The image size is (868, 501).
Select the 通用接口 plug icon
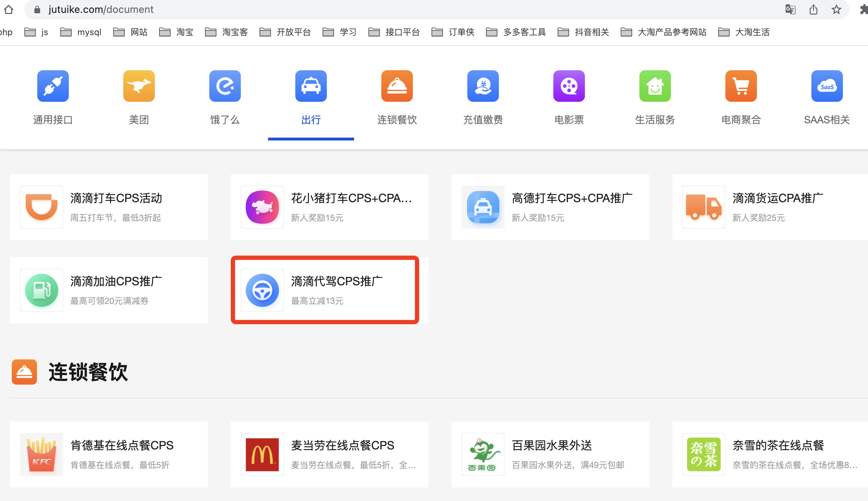tap(53, 86)
